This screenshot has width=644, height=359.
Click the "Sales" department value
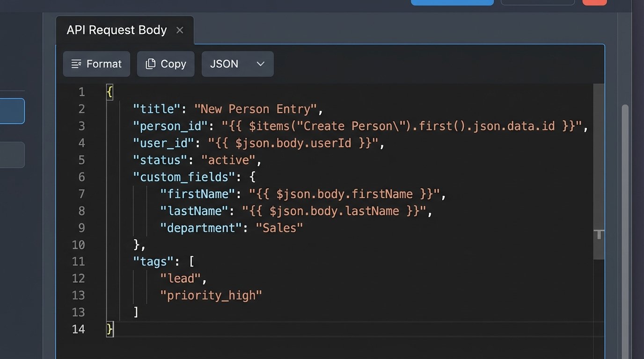point(279,228)
